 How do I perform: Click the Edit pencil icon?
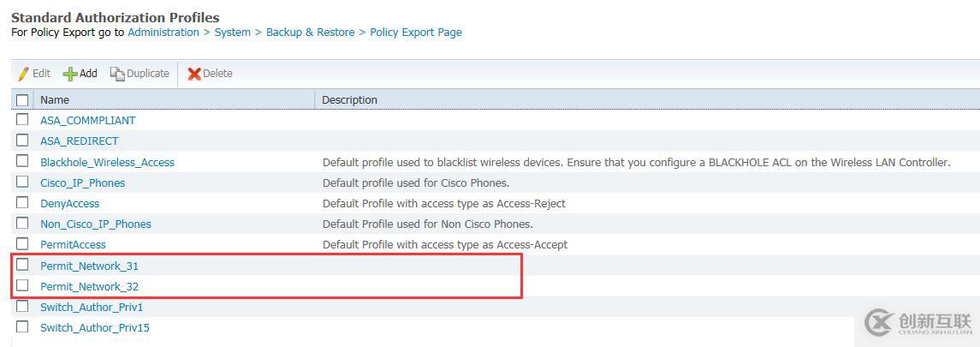coord(24,74)
